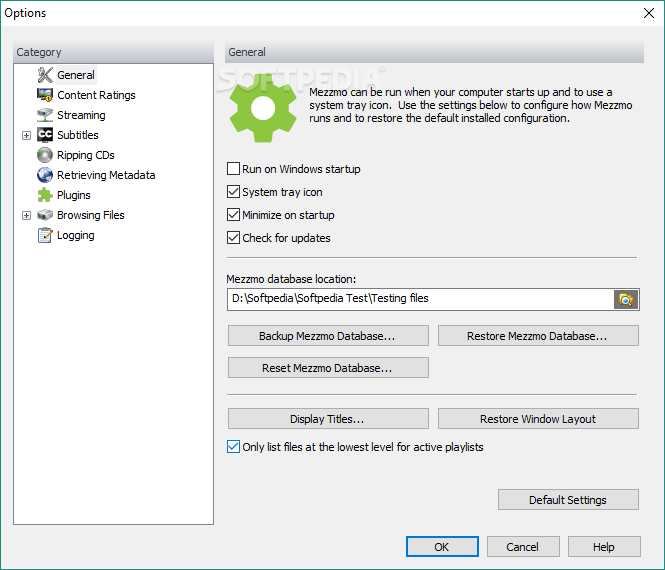Uncheck Minimize on startup
The height and width of the screenshot is (570, 665).
tap(233, 215)
